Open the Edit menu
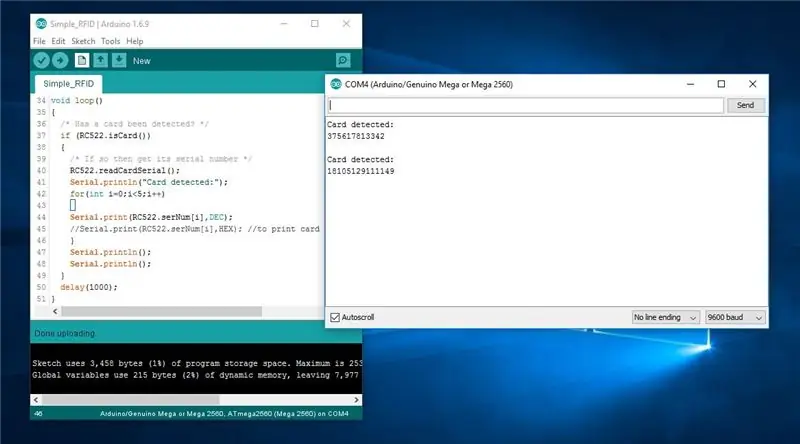Screen dimensions: 800x444 (58, 41)
